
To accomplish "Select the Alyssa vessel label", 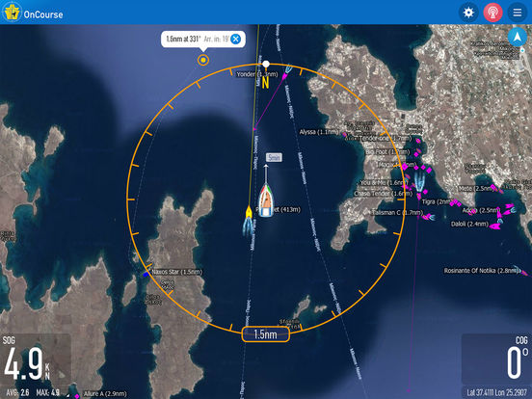I will [319, 132].
